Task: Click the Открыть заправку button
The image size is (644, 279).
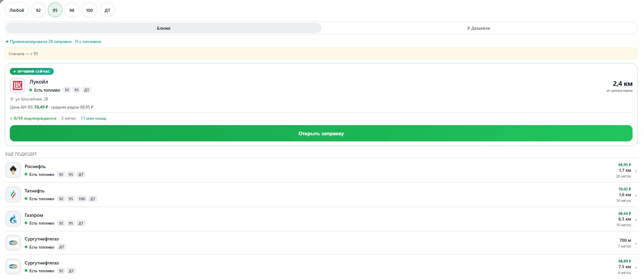Action: (x=321, y=133)
